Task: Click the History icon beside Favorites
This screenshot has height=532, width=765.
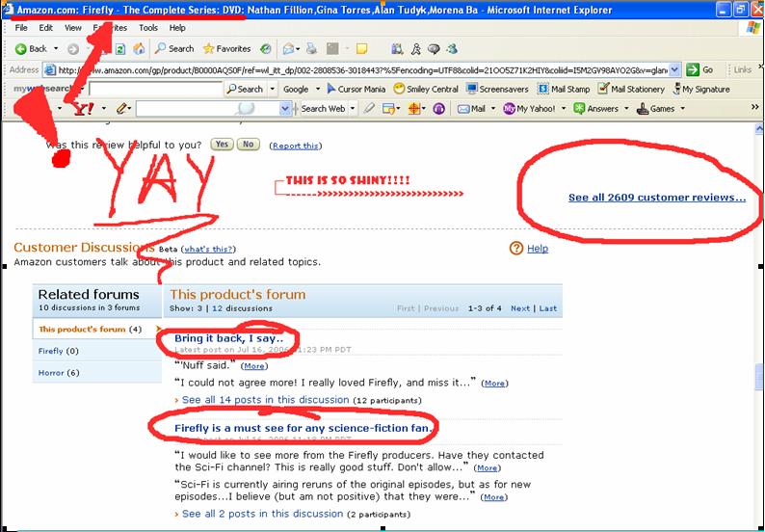Action: 265,49
